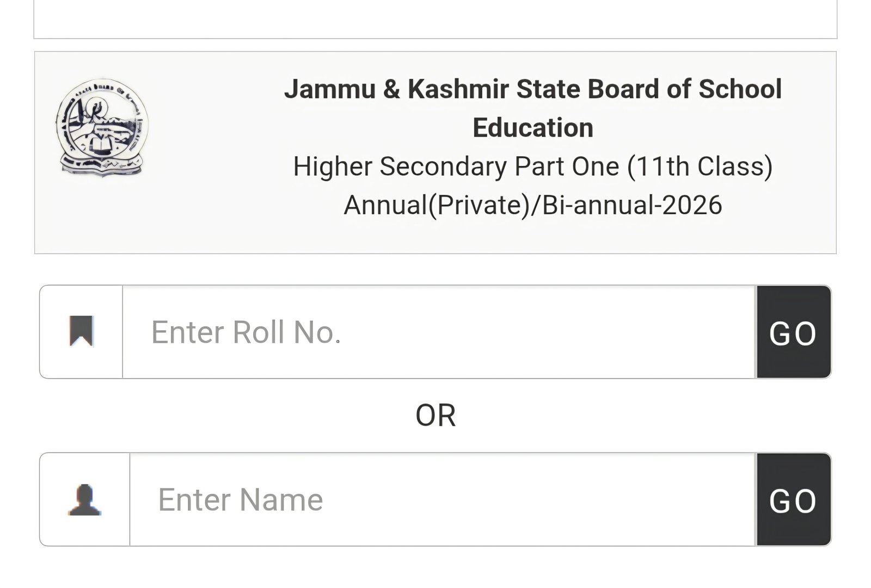Click the Enter Roll No. placeholder text

coord(246,332)
